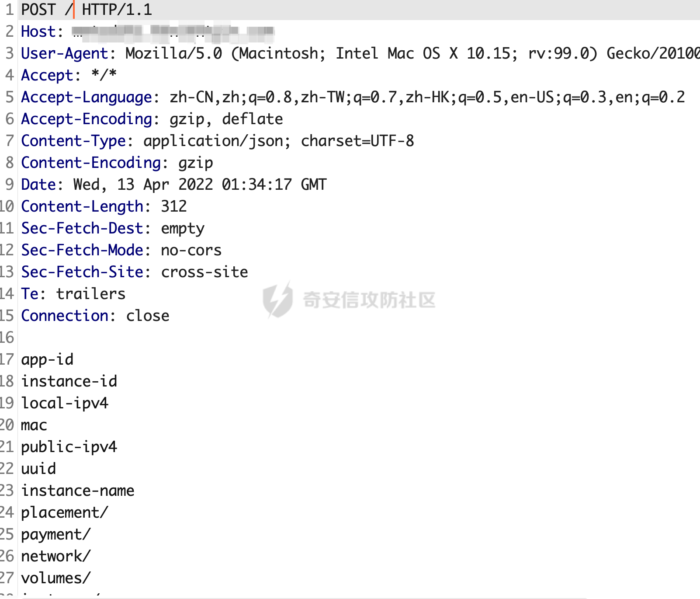This screenshot has width=700, height=599.
Task: Place cursor on HTTP/1.1 protocol text
Action: tap(117, 10)
